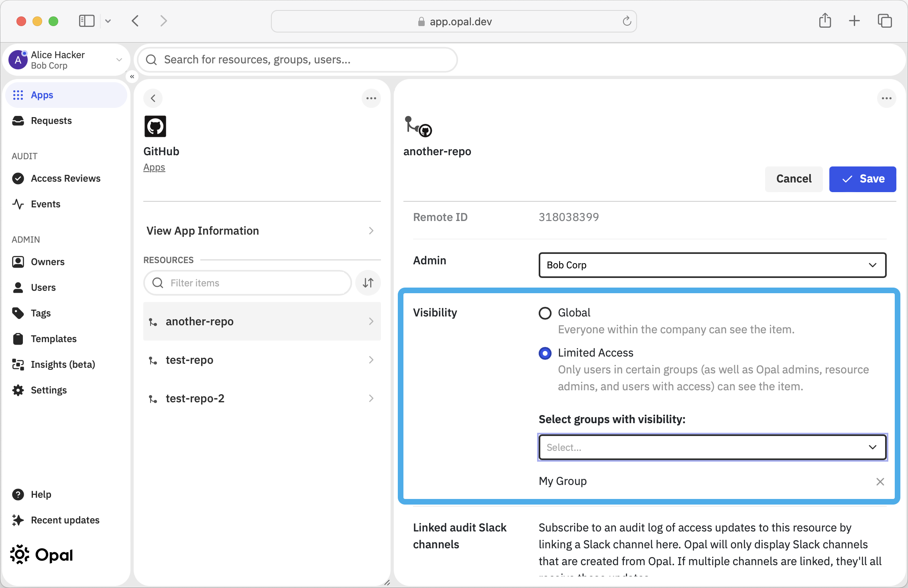Click the Help question mark icon

click(x=18, y=495)
